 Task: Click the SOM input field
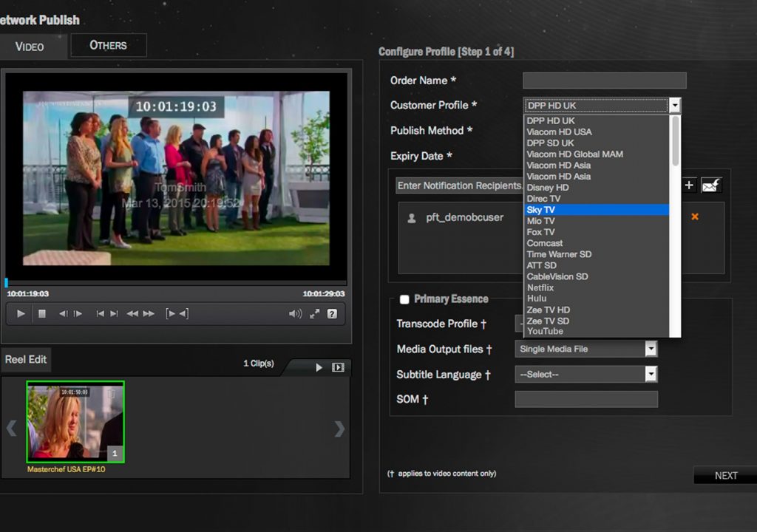pyautogui.click(x=586, y=399)
